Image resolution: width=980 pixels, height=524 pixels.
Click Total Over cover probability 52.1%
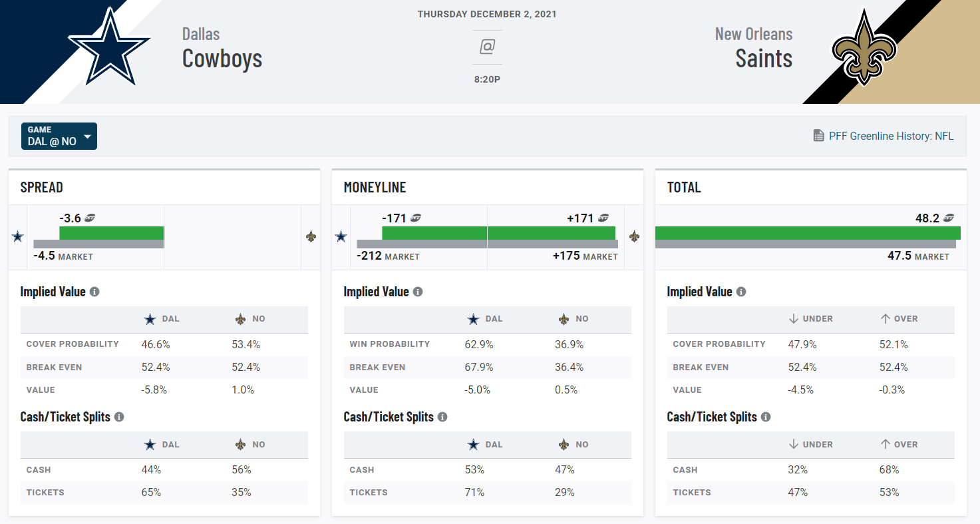pyautogui.click(x=893, y=344)
